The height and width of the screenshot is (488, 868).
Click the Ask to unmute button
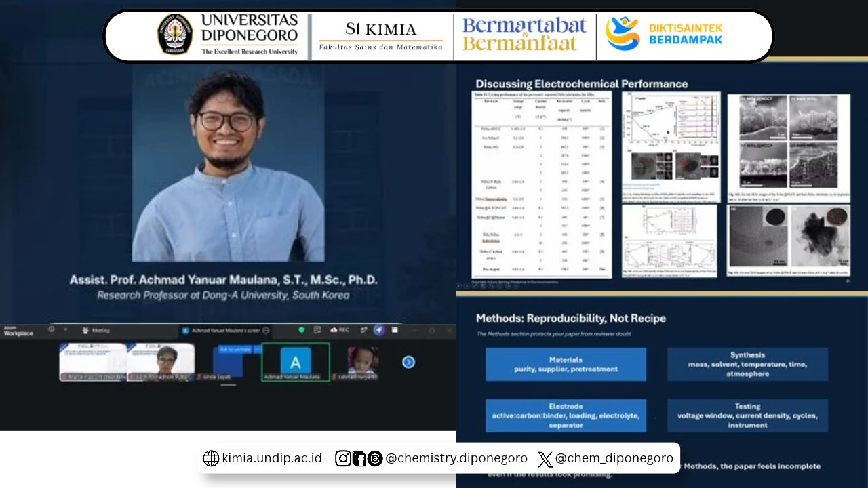[235, 350]
